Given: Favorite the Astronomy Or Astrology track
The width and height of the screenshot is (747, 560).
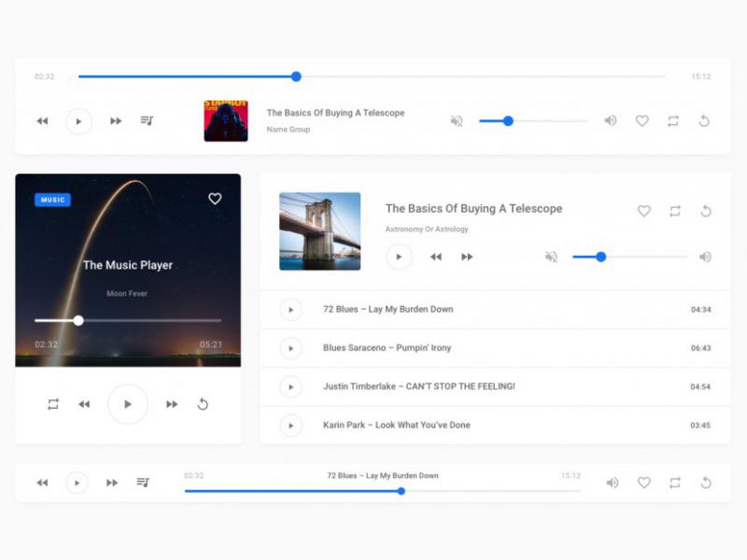Looking at the screenshot, I should (x=644, y=211).
